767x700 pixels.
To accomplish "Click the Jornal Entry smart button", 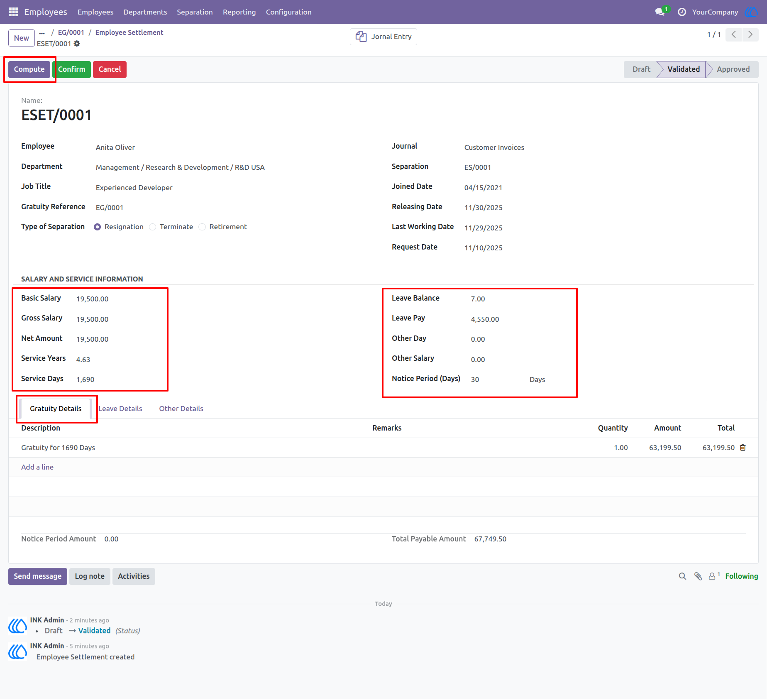I will (383, 37).
